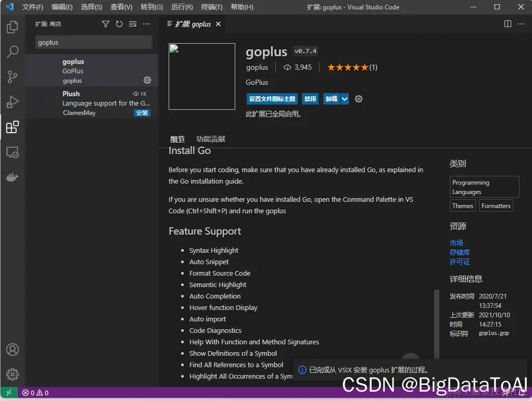This screenshot has width=532, height=401.
Task: Click the version v0.7.4 badge
Action: [x=306, y=51]
